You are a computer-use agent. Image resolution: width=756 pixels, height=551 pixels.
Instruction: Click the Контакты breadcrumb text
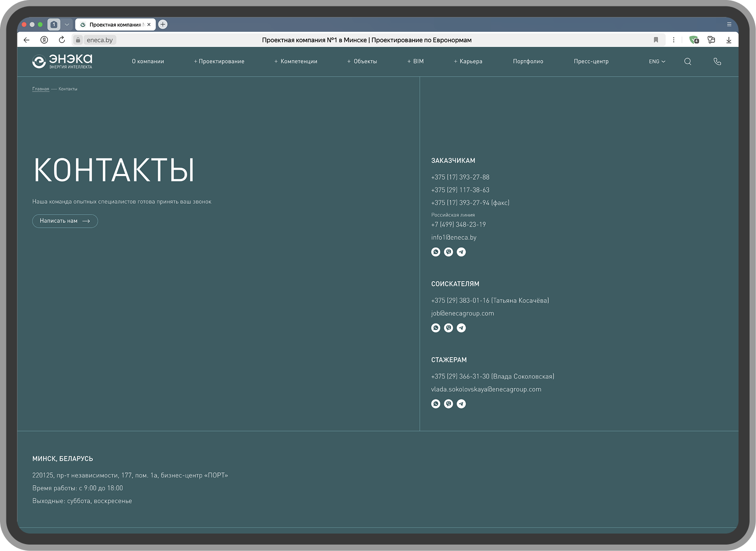[68, 89]
